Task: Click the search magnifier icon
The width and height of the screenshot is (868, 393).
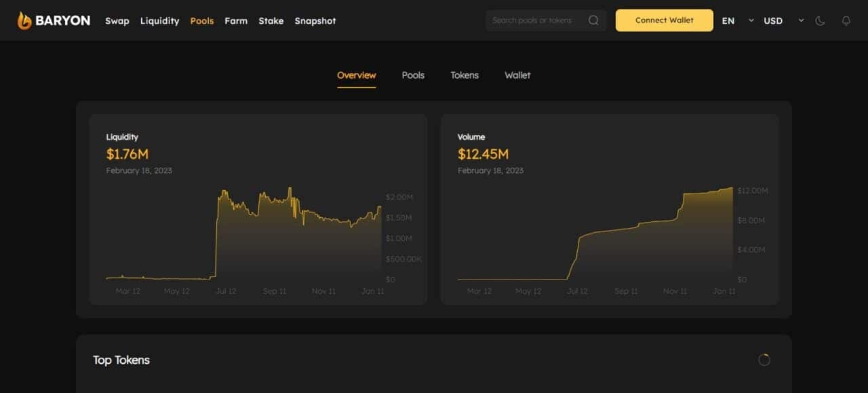Action: click(x=593, y=20)
